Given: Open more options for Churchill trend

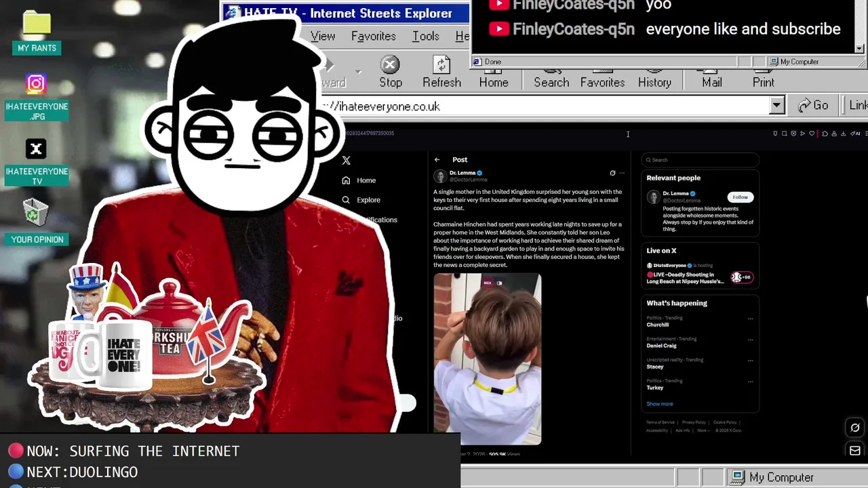Looking at the screenshot, I should point(750,319).
